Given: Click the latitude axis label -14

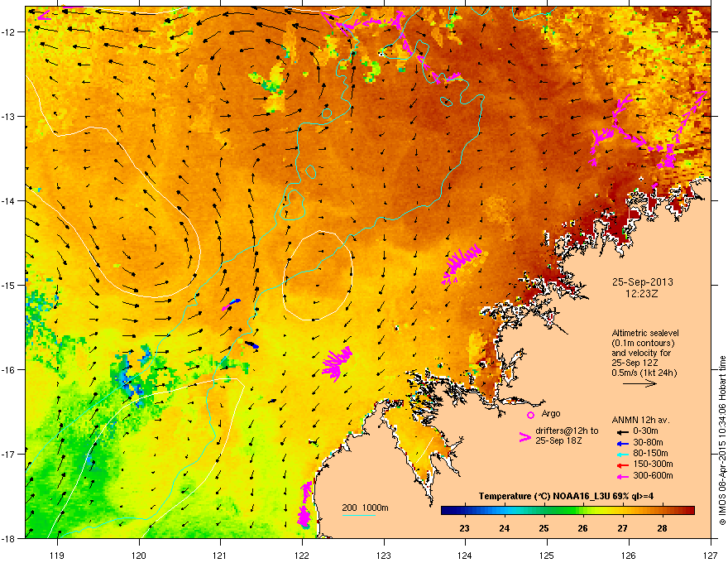Looking at the screenshot, I should pyautogui.click(x=9, y=200).
